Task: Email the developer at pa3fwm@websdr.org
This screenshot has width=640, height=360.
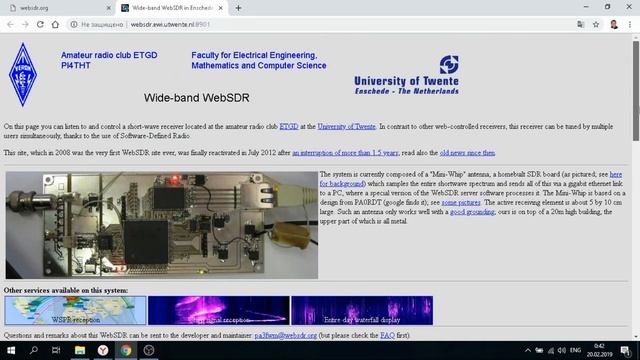Action: coord(286,336)
